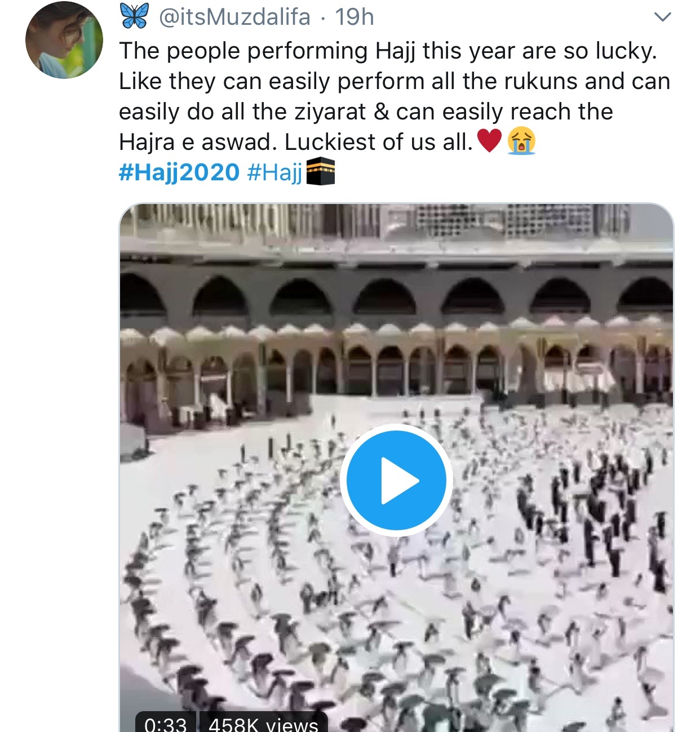Tap the 458K views counter
The width and height of the screenshot is (700, 732).
[x=263, y=723]
